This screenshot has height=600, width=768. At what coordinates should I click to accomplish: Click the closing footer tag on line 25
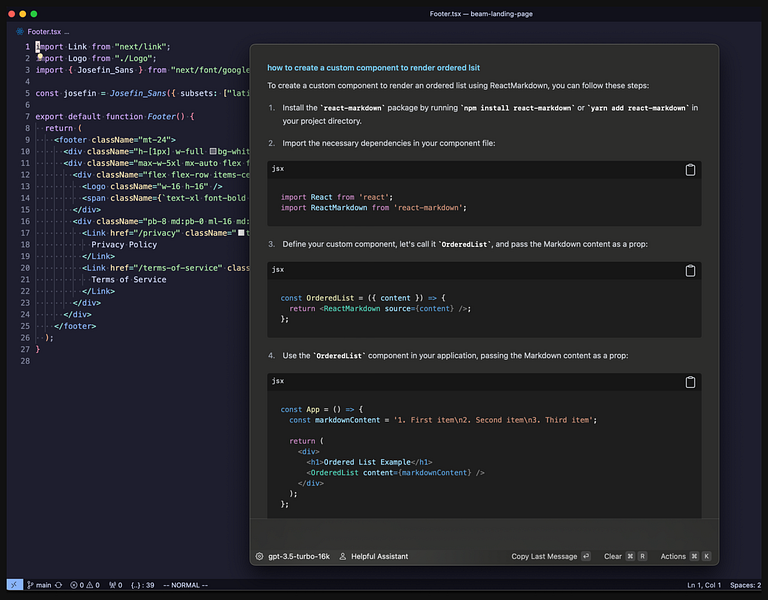coord(75,326)
